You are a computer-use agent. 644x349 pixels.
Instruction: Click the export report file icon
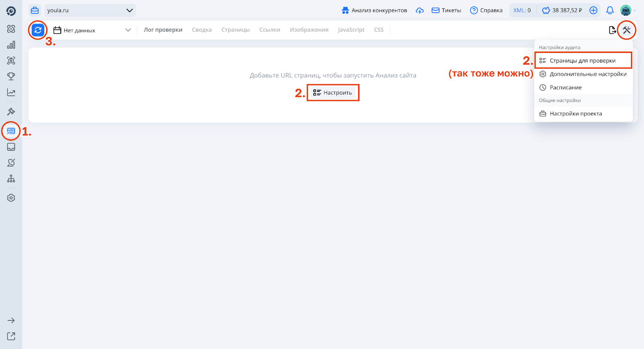point(612,30)
